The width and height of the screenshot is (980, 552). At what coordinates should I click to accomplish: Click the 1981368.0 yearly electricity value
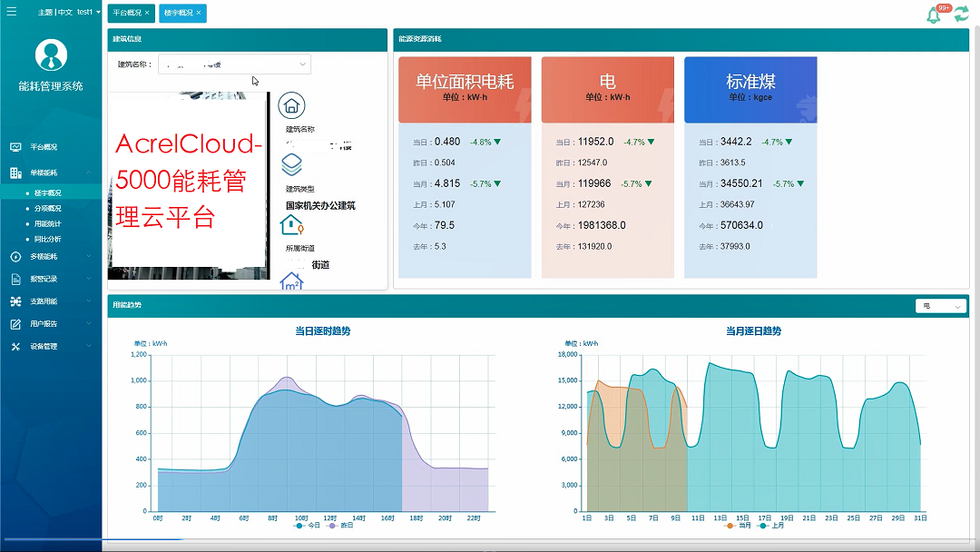tap(602, 225)
